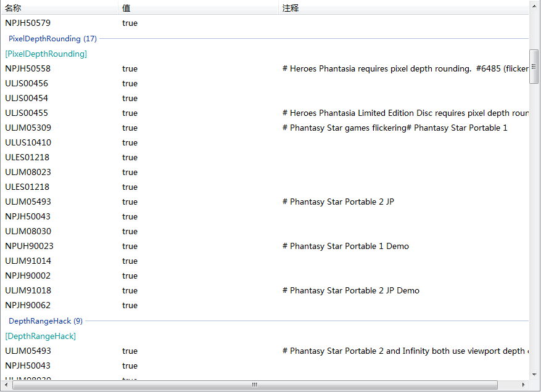Click the horizontal scrollbar left arrow

coord(6,385)
